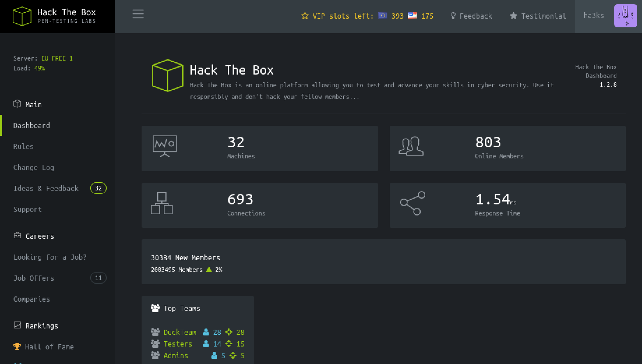Click the 693 Connections count
This screenshot has width=642, height=364.
coord(240,199)
